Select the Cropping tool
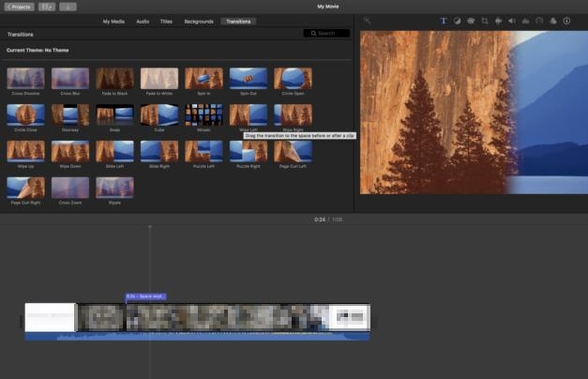This screenshot has height=379, width=588. (x=485, y=21)
